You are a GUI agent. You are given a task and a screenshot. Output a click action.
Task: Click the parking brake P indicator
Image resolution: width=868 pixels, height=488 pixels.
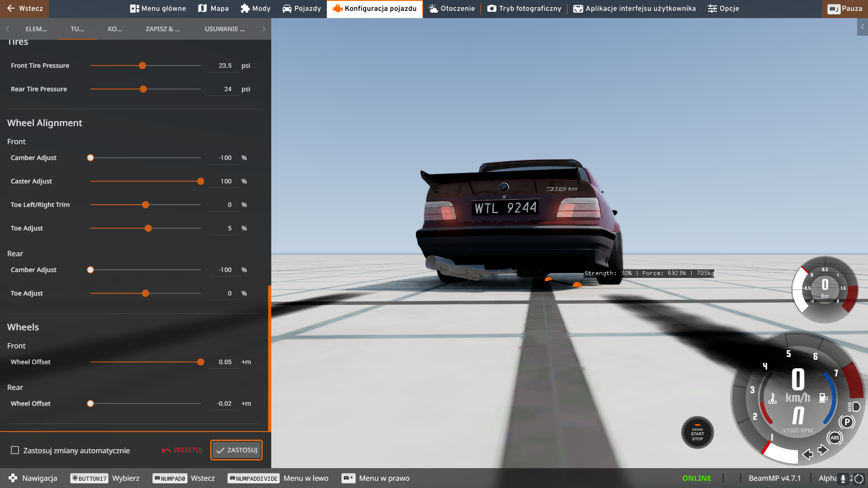click(847, 422)
